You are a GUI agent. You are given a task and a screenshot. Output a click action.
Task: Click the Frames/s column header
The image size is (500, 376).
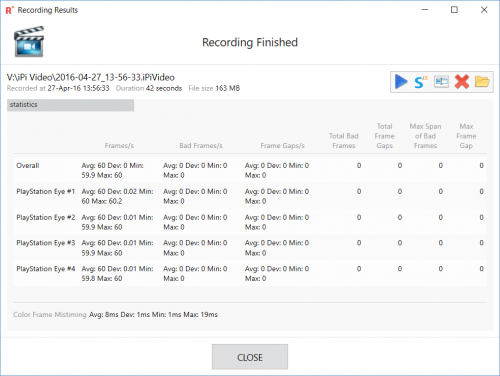coord(119,146)
